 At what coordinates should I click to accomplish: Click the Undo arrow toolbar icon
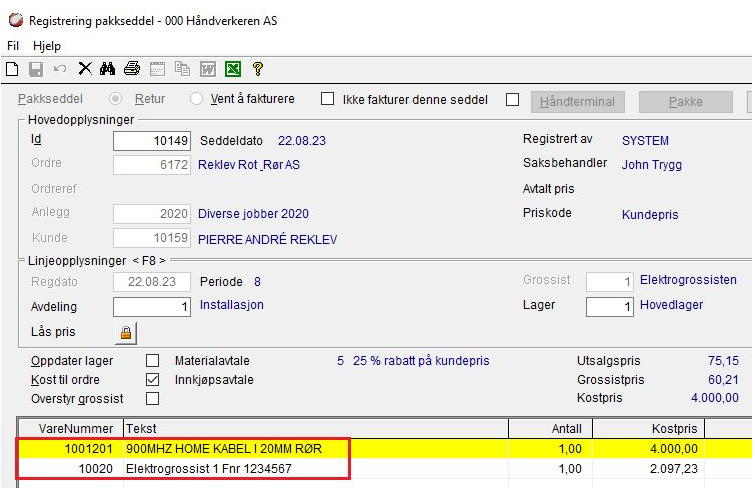pyautogui.click(x=60, y=69)
